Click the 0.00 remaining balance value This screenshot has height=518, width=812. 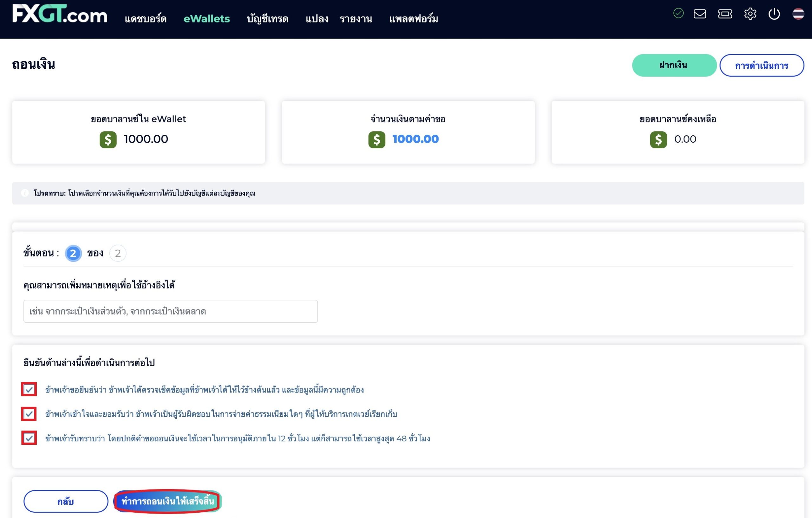click(685, 139)
